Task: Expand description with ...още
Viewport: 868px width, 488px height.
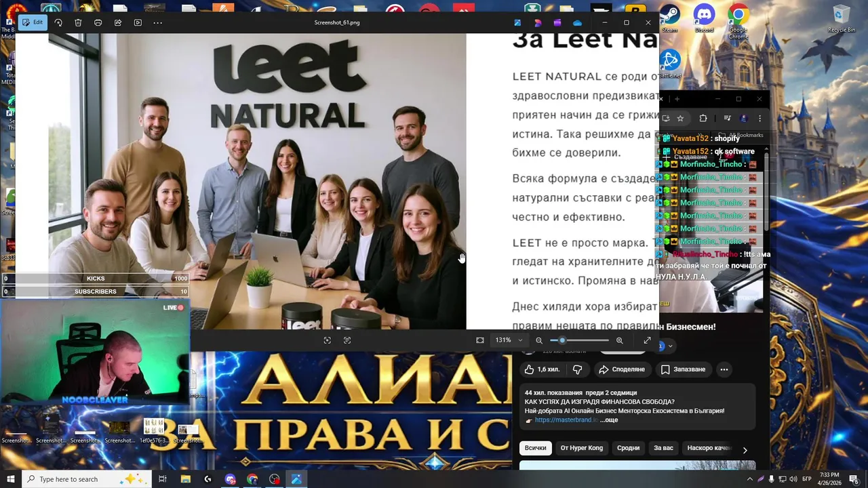Action: 609,420
